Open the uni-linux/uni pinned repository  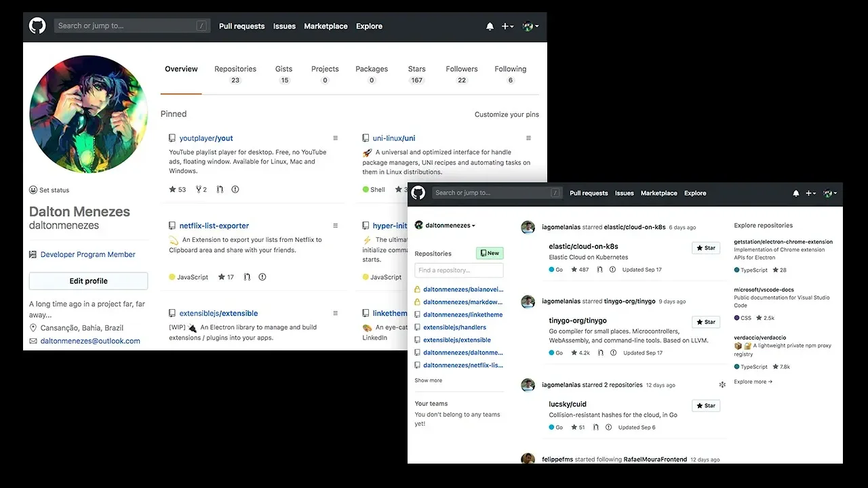point(394,138)
